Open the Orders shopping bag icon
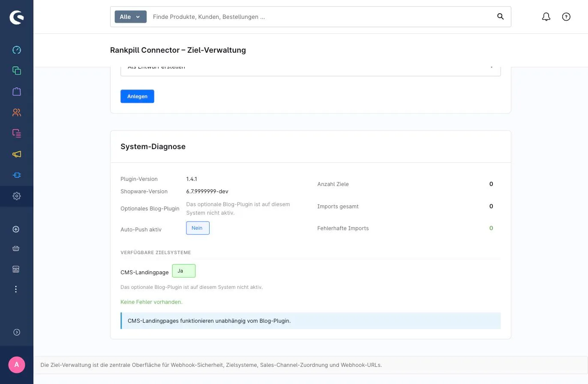The width and height of the screenshot is (588, 384). coord(17,91)
